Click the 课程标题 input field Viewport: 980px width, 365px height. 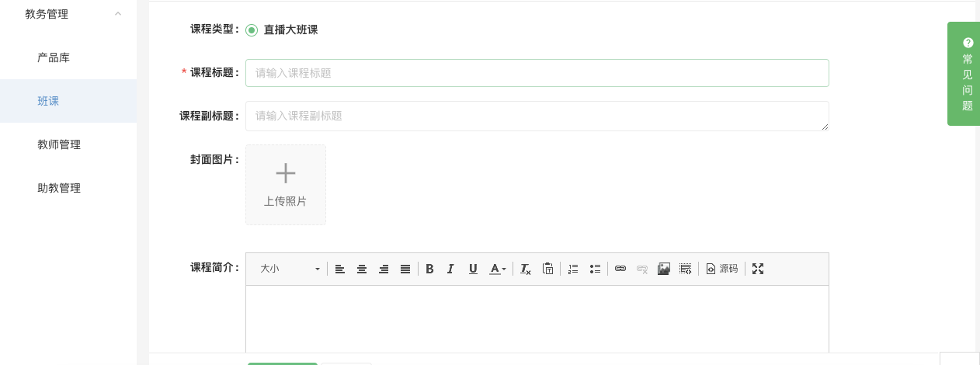coord(537,73)
